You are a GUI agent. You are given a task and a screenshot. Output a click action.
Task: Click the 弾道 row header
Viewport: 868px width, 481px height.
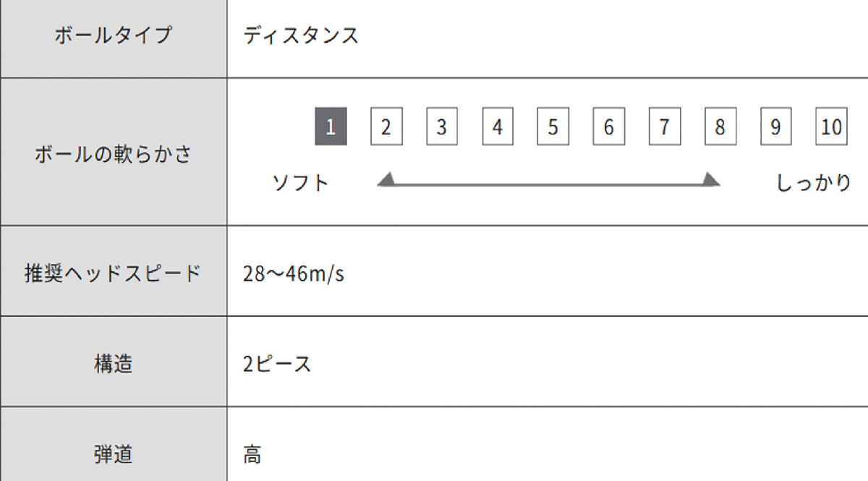coord(114,455)
